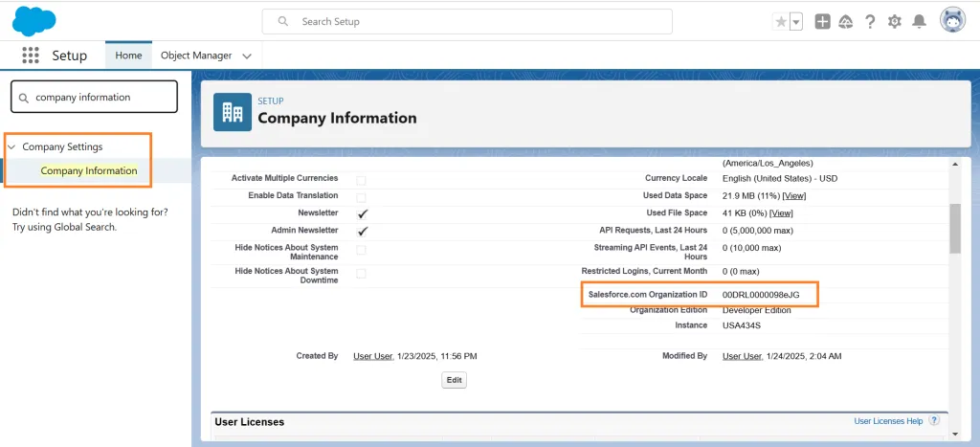Expand the Object Manager chevron menu

[x=247, y=56]
